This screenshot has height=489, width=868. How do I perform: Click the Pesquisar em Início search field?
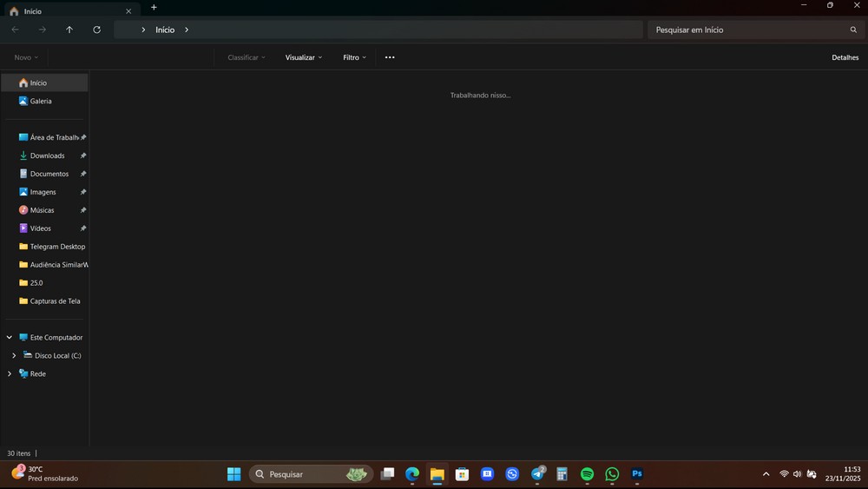click(x=746, y=30)
